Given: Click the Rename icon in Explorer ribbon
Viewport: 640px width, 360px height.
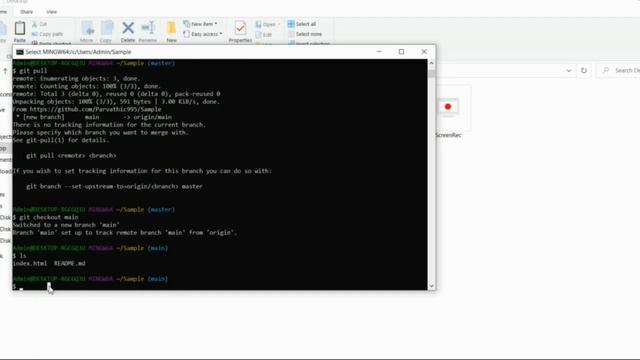Looking at the screenshot, I should 148,32.
